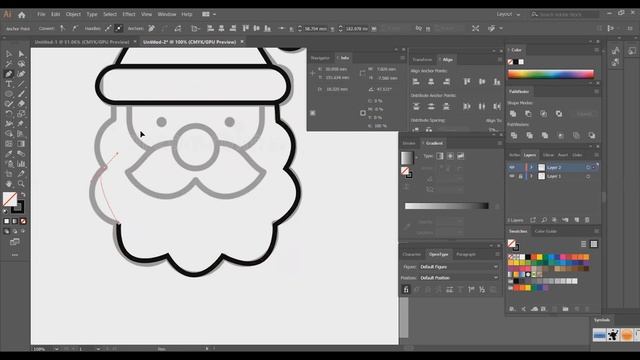Select the Direct Selection tool

[21, 54]
